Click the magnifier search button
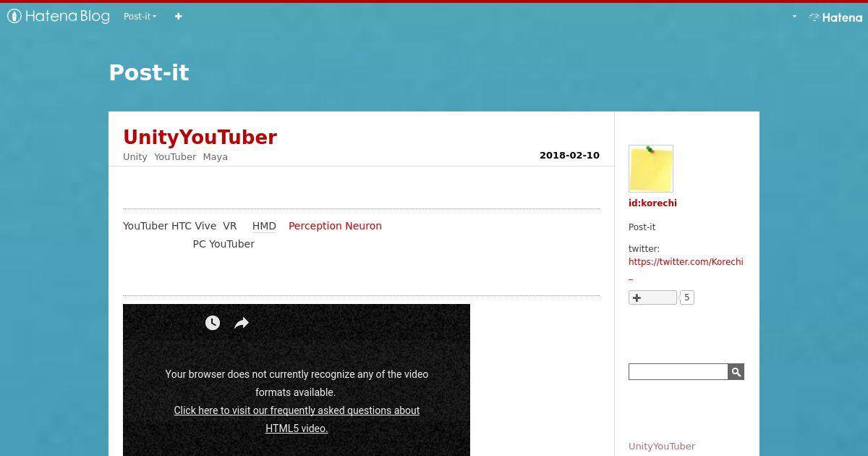 pyautogui.click(x=736, y=371)
